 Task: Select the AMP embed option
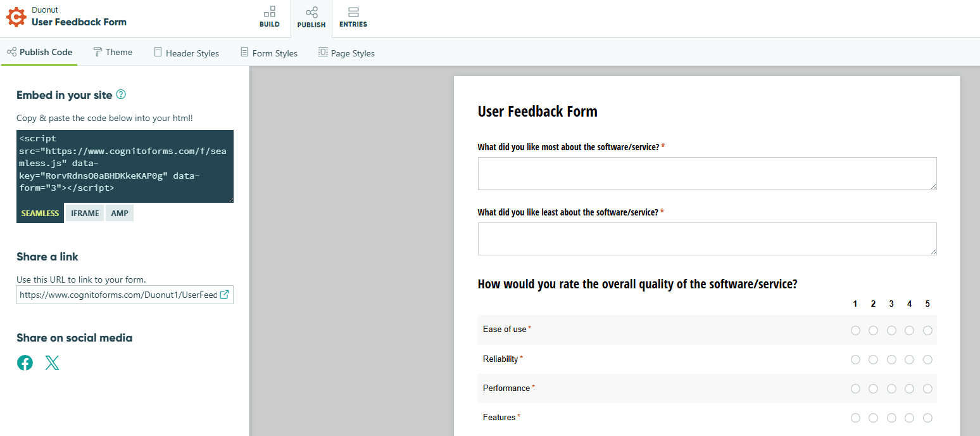120,213
